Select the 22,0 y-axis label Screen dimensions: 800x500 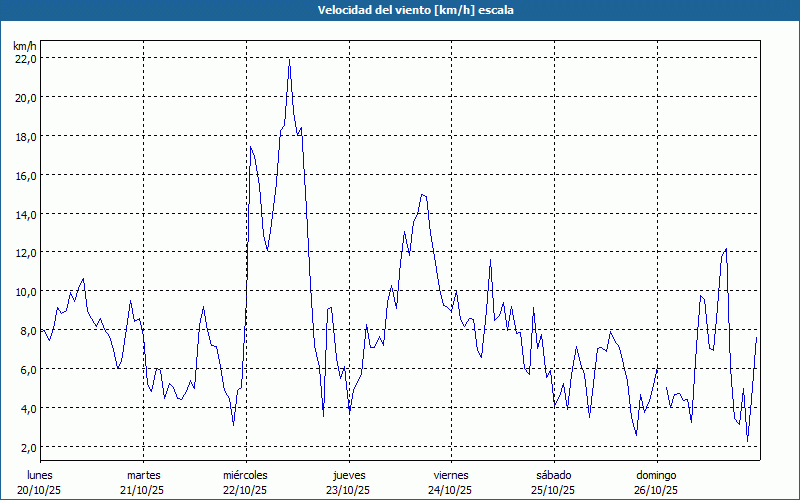click(25, 59)
